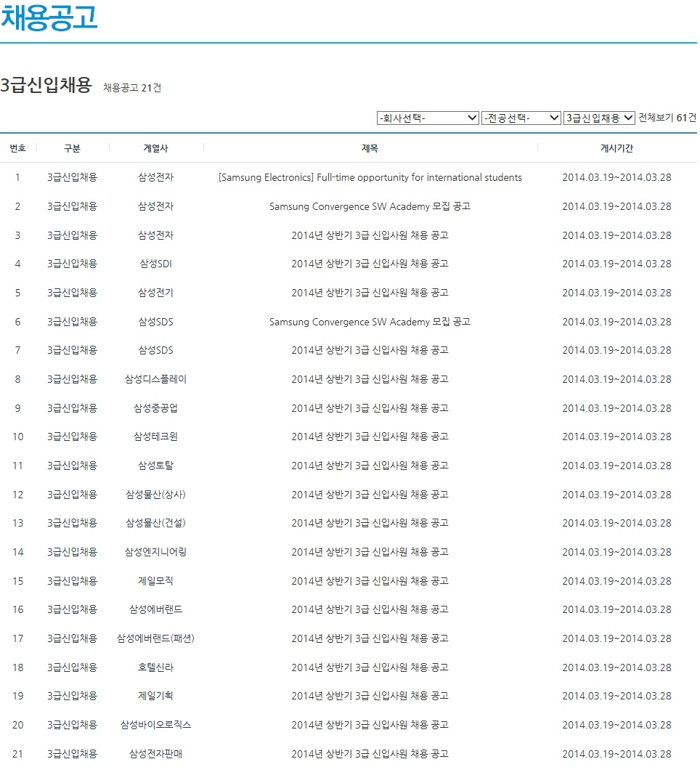Screen dimensions: 700x767
Task: Open row 11 삼성토탈 recruitment posting title
Action: pyautogui.click(x=370, y=466)
